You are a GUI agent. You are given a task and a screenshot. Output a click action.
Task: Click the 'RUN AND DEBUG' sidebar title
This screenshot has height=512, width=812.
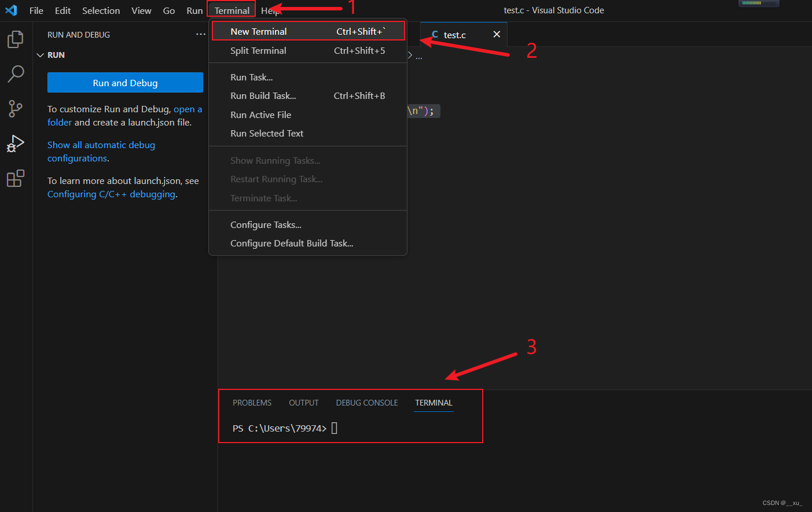click(x=79, y=35)
